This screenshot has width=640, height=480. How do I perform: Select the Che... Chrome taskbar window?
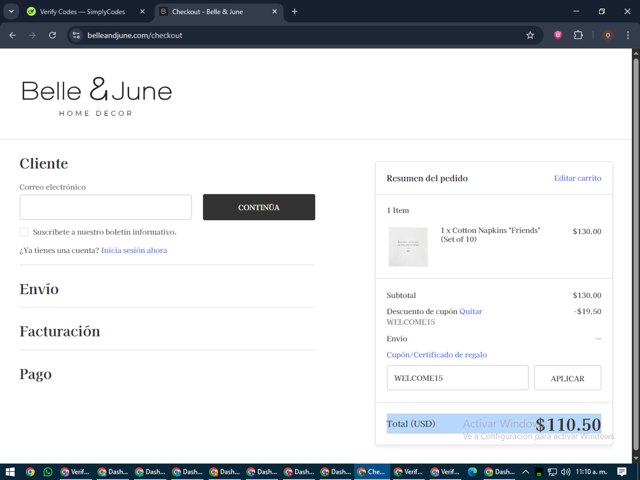pyautogui.click(x=372, y=472)
